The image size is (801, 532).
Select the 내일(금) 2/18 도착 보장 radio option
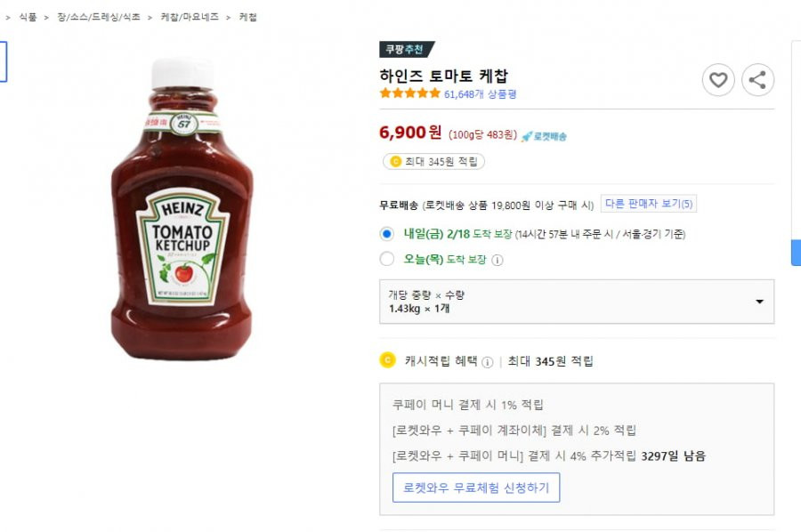click(x=387, y=234)
